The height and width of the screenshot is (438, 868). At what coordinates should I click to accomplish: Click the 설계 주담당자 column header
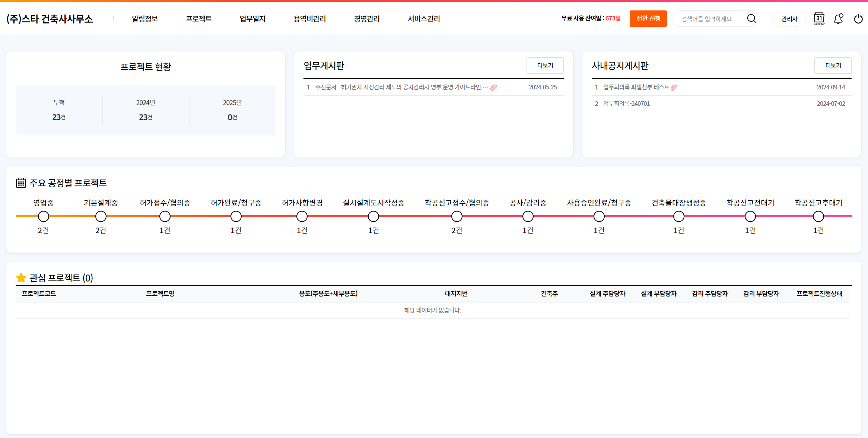point(607,293)
